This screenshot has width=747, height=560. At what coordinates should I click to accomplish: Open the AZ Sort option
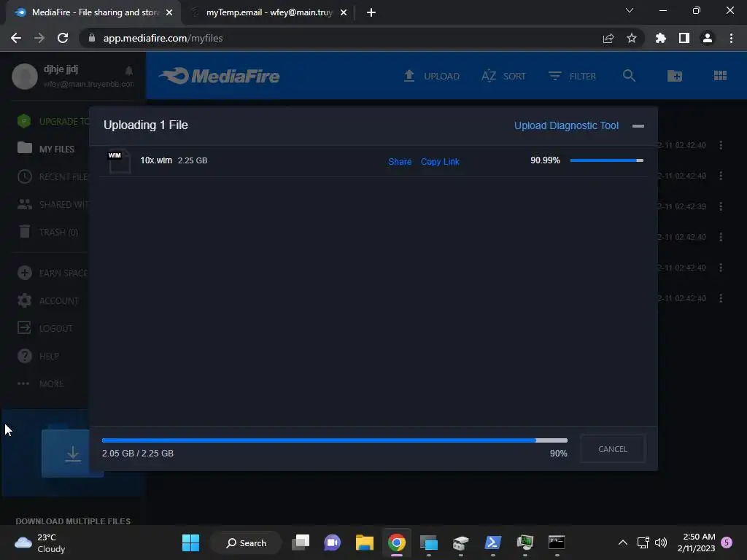(x=503, y=76)
